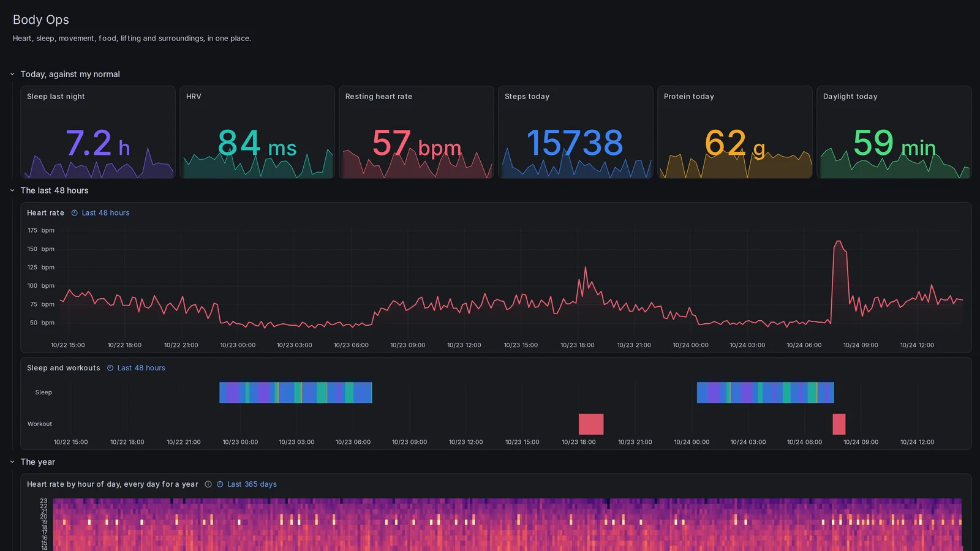Open the "Daylight today" panel title
The image size is (980, 551).
click(x=850, y=97)
